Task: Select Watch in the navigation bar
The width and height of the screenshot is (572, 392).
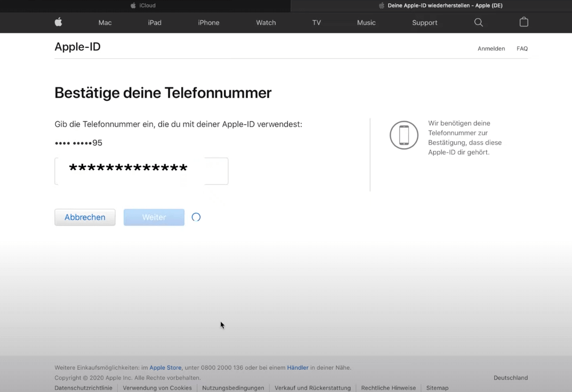Action: point(265,22)
